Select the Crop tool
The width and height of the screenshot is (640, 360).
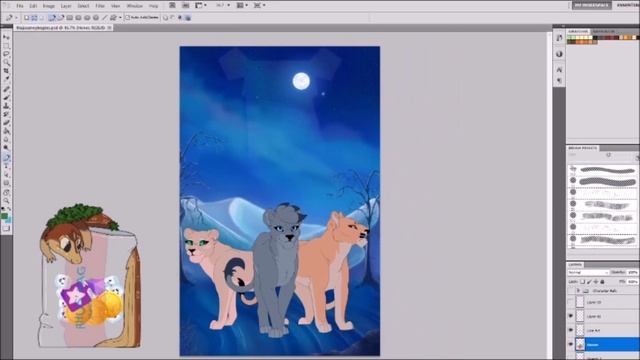[6, 71]
